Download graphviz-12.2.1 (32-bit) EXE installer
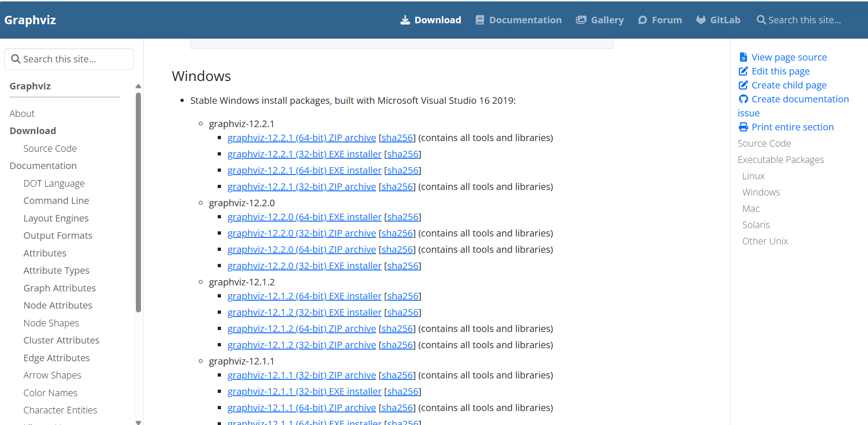This screenshot has height=425, width=868. point(304,154)
